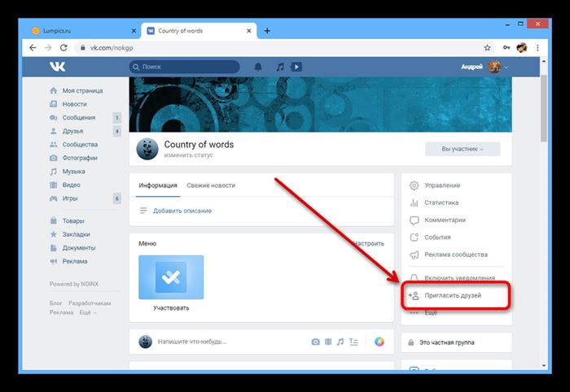The width and height of the screenshot is (570, 392).
Task: Click the Напишите что-нибудь post field
Action: click(192, 342)
